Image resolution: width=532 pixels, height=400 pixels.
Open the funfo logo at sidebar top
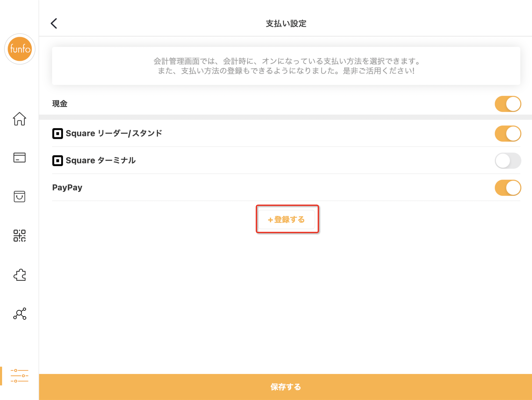pyautogui.click(x=20, y=49)
